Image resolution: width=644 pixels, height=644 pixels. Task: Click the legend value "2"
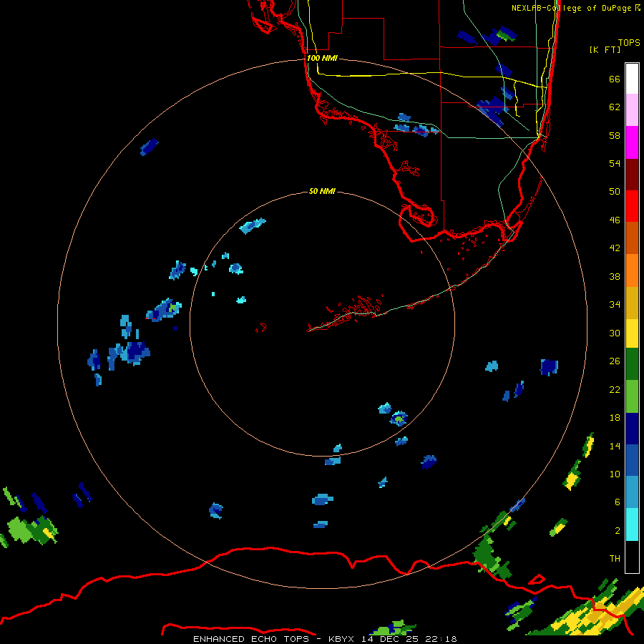click(618, 531)
